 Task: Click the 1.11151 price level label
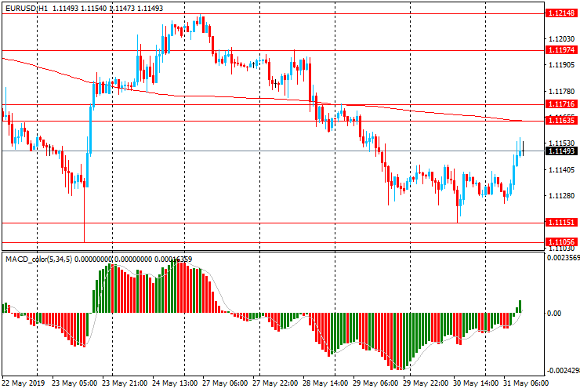coord(561,223)
